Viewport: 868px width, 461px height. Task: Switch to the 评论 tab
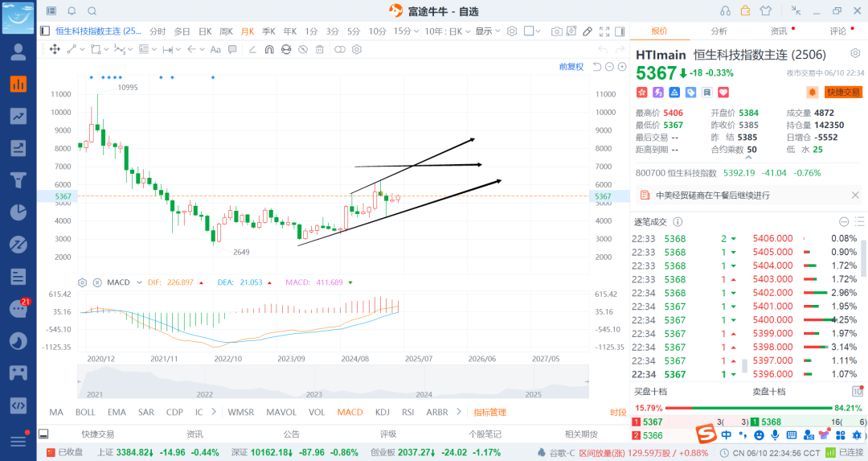tap(838, 31)
